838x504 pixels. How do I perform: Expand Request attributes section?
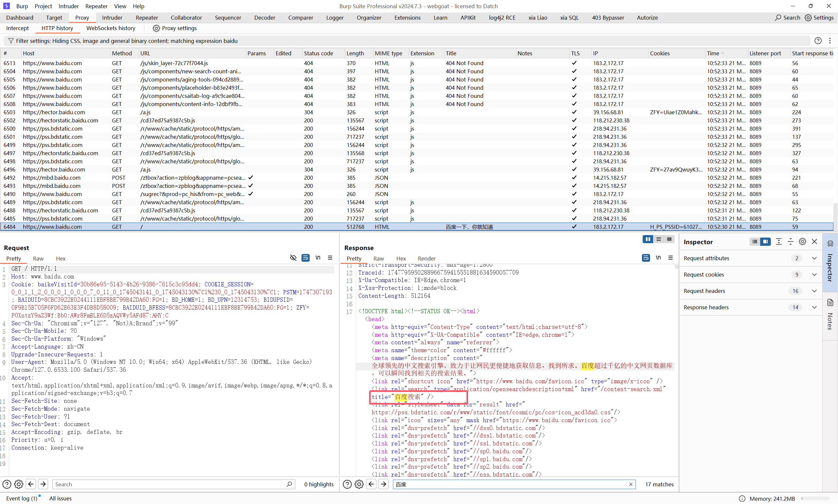[x=814, y=258]
